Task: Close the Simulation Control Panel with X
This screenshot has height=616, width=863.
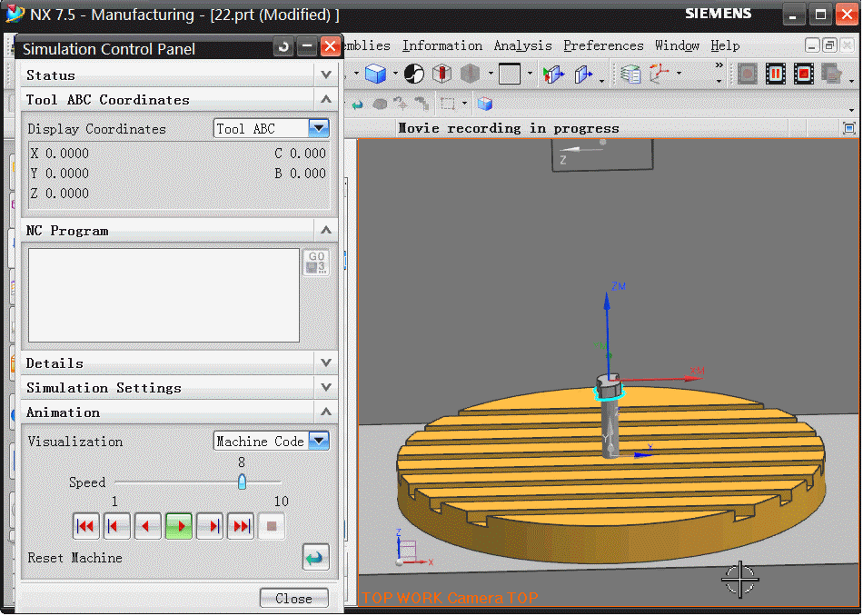Action: [330, 47]
